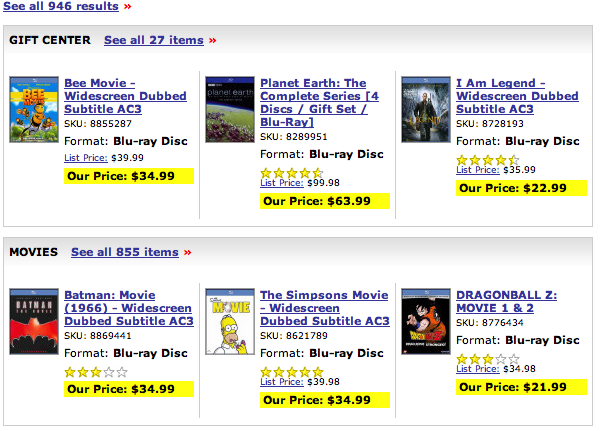Click I Am Legend star rating

coord(487,159)
